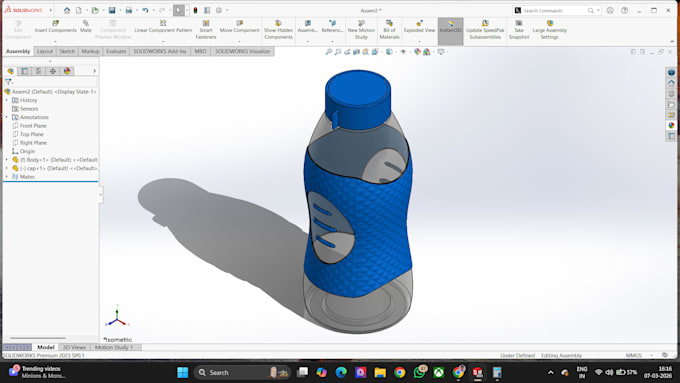Screen dimensions: 680x383
Task: Open the Exploded View dropdown arrow
Action: tap(419, 41)
